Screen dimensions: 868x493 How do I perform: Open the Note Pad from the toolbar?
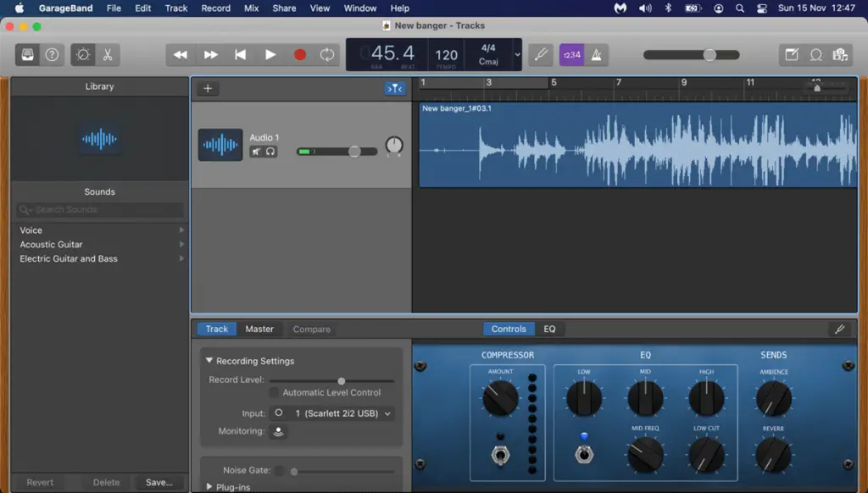coord(792,55)
